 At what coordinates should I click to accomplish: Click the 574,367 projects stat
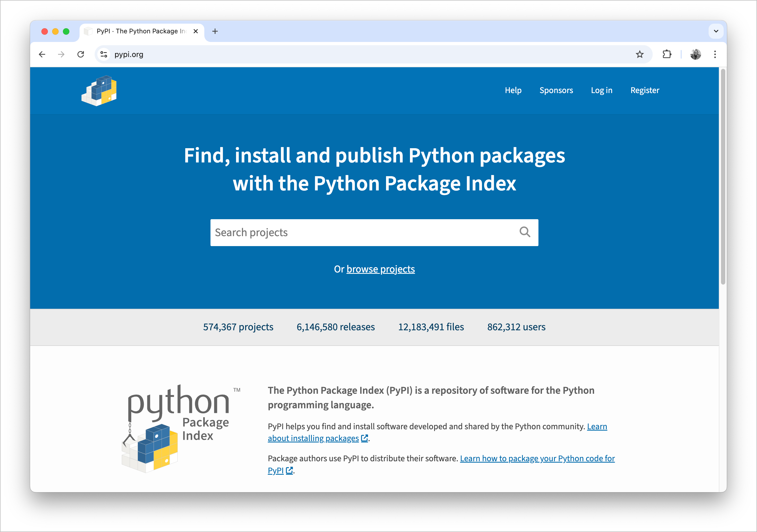[x=238, y=327]
